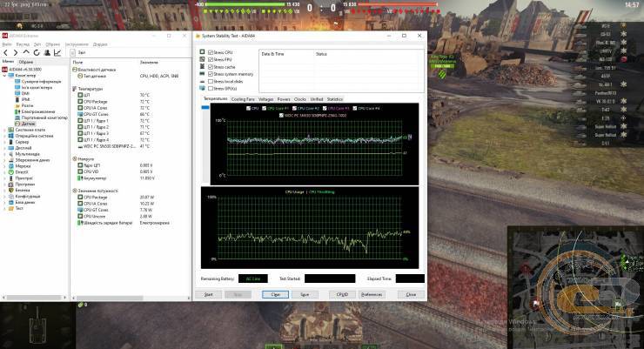The width and height of the screenshot is (644, 349).
Task: Expand the База даних tree node
Action: tap(5, 203)
